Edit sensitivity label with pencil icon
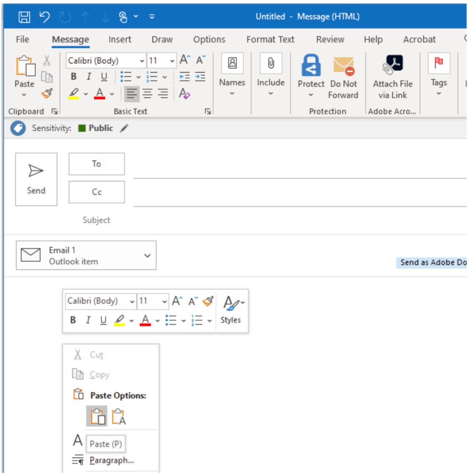The height and width of the screenshot is (476, 471). click(124, 128)
